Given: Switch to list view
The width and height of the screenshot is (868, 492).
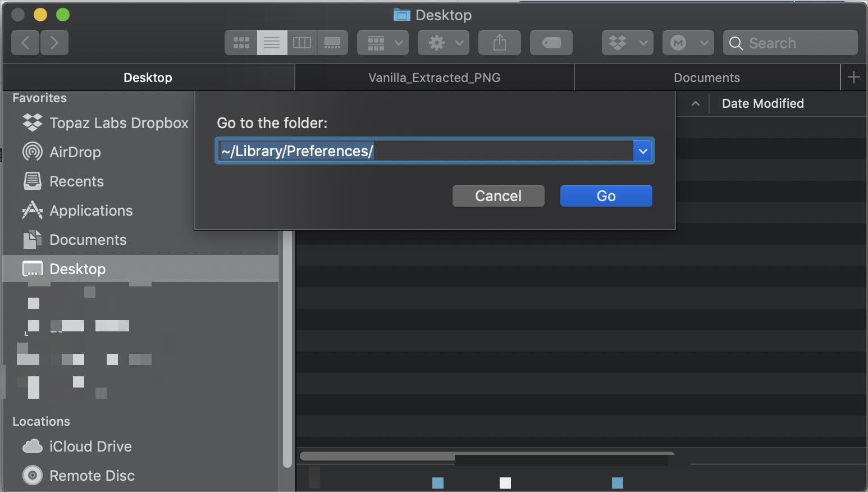Looking at the screenshot, I should pyautogui.click(x=272, y=43).
